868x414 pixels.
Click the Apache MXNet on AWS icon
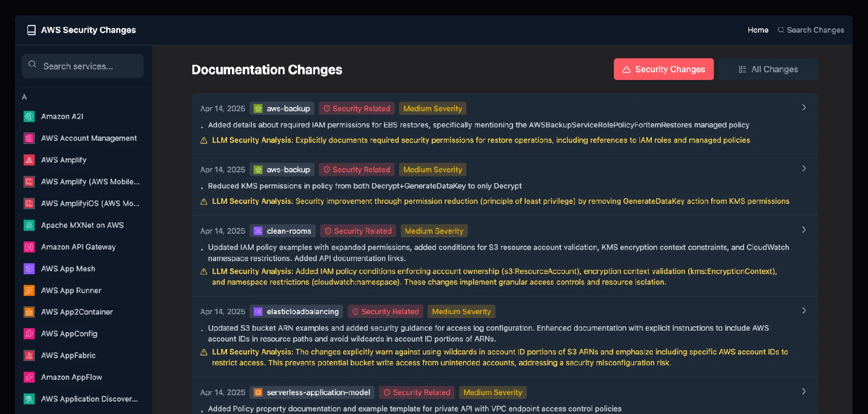coord(29,225)
